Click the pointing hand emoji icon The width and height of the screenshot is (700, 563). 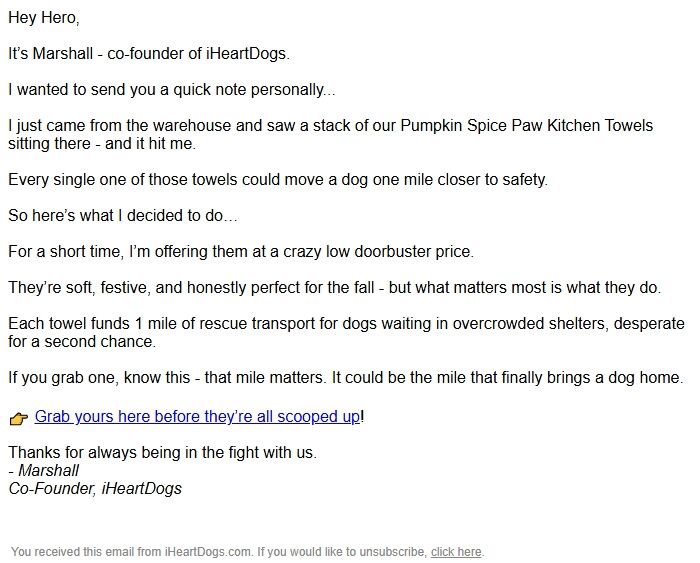(18, 418)
